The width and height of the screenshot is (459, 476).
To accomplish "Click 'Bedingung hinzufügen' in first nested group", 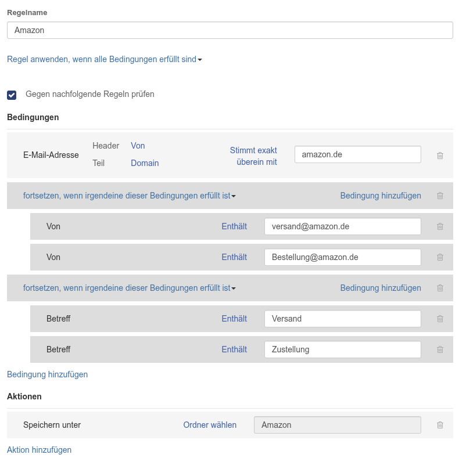I will point(381,196).
